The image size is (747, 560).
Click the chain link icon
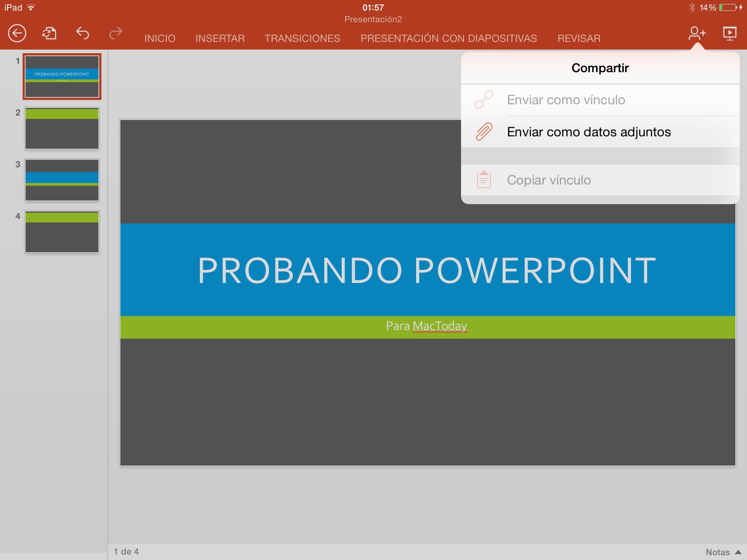click(484, 100)
